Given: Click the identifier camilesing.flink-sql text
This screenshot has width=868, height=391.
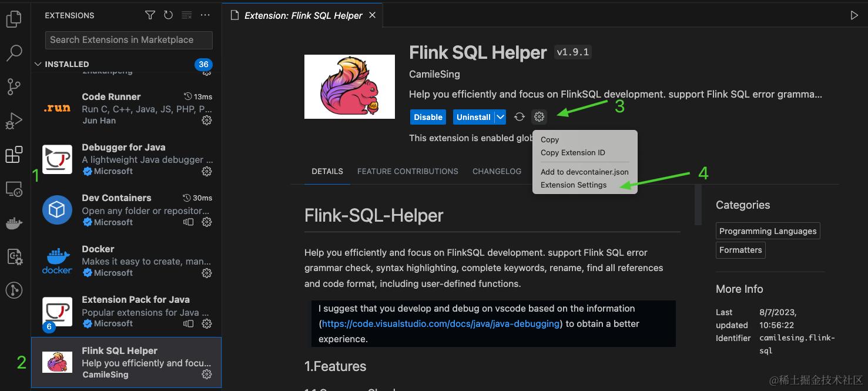Looking at the screenshot, I should pyautogui.click(x=797, y=344).
